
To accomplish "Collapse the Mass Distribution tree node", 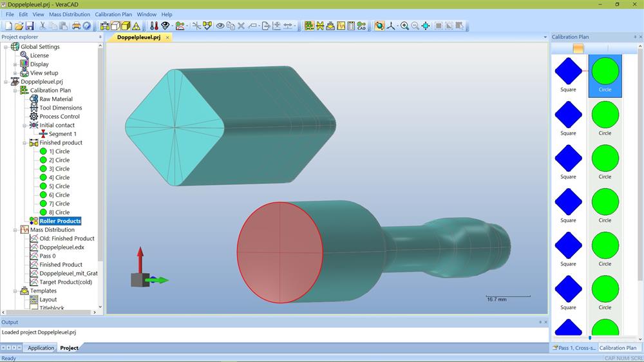I will 15,230.
